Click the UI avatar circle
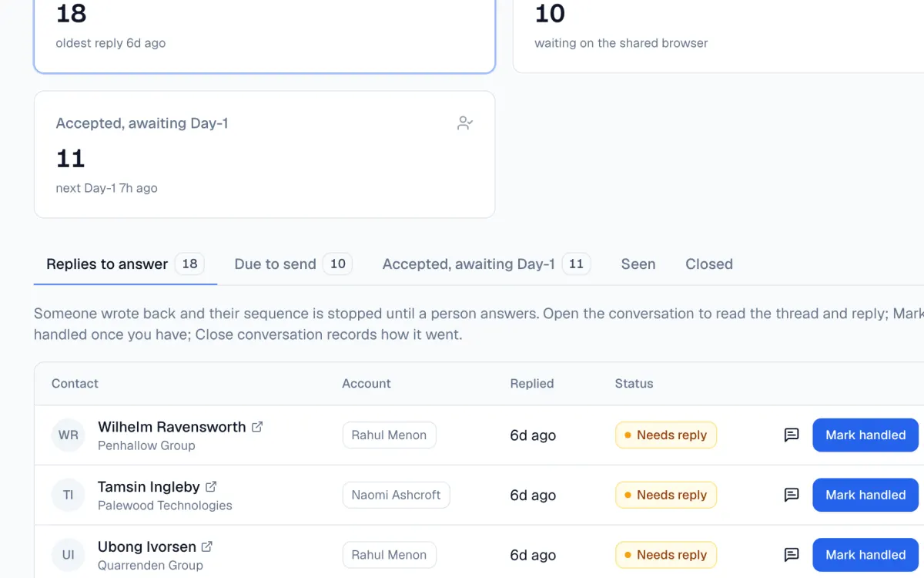The image size is (924, 578). point(69,555)
